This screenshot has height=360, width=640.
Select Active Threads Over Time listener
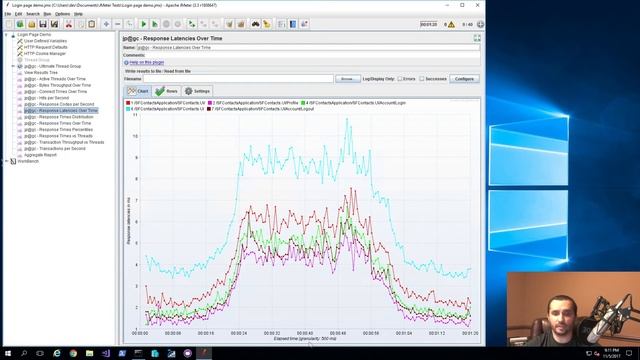point(55,79)
